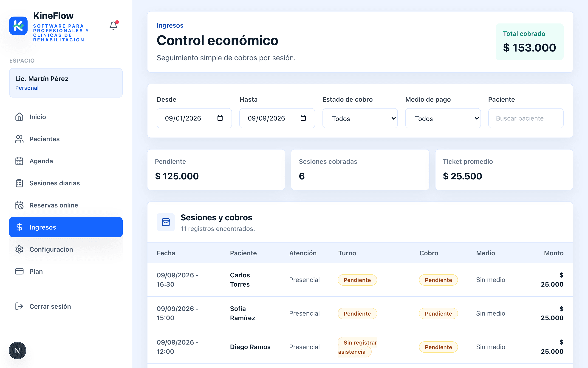
Task: Select Sesiones diarias in the sidebar
Action: [x=54, y=183]
